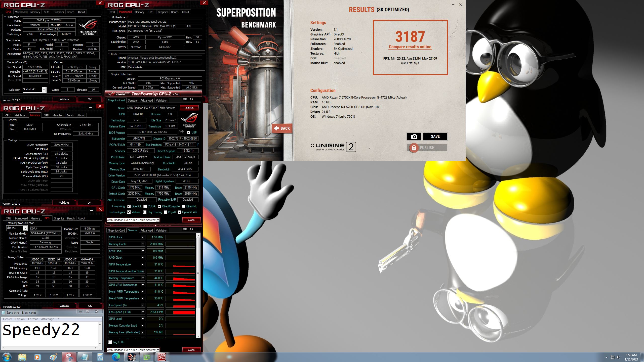Click the taskbar clock showing 6:56 AM
The height and width of the screenshot is (362, 644).
[631, 357]
